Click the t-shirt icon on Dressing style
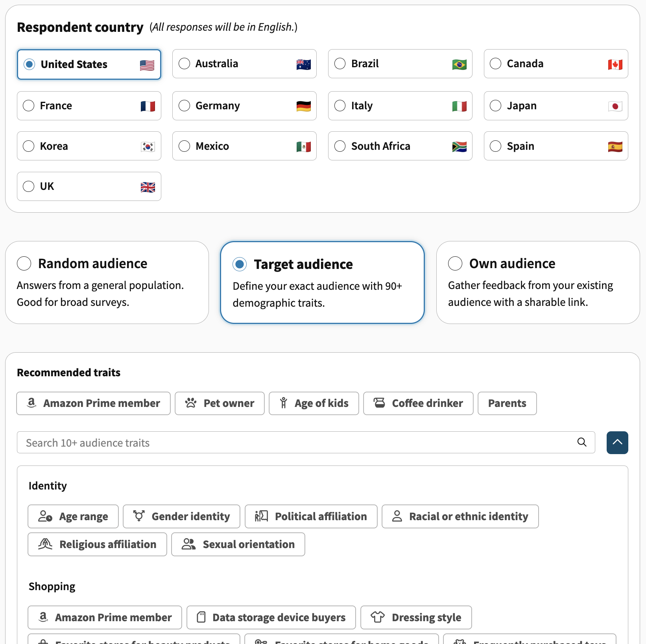 (x=378, y=617)
